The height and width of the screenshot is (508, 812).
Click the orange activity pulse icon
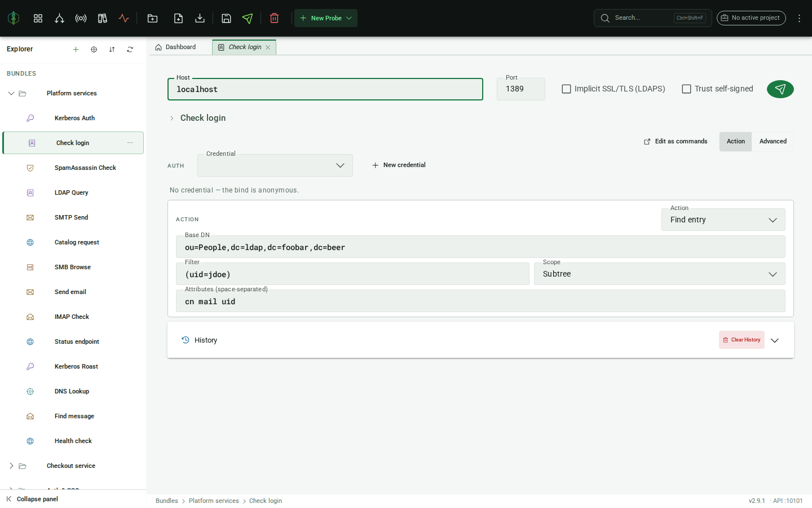123,18
